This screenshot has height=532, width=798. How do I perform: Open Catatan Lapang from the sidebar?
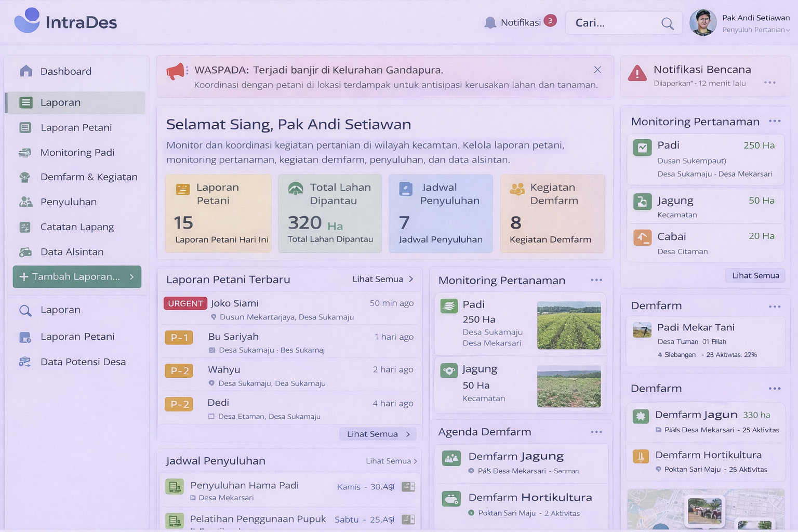pyautogui.click(x=77, y=227)
